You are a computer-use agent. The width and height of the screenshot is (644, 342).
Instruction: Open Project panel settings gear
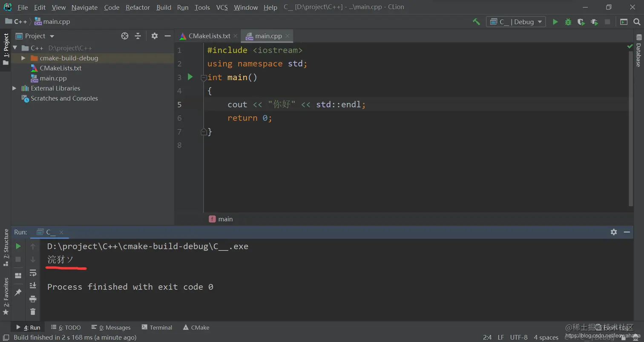(155, 36)
